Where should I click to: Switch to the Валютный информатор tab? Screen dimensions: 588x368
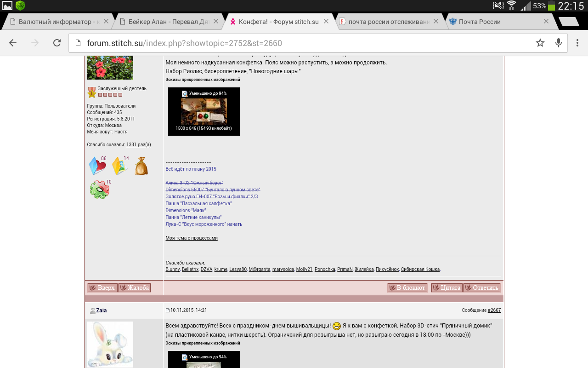[x=55, y=22]
